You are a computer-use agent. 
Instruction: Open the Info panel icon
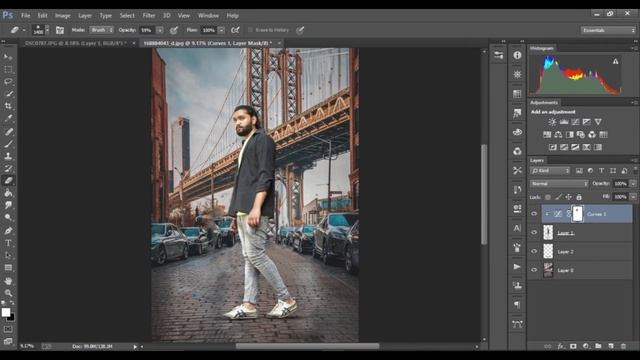(x=517, y=55)
